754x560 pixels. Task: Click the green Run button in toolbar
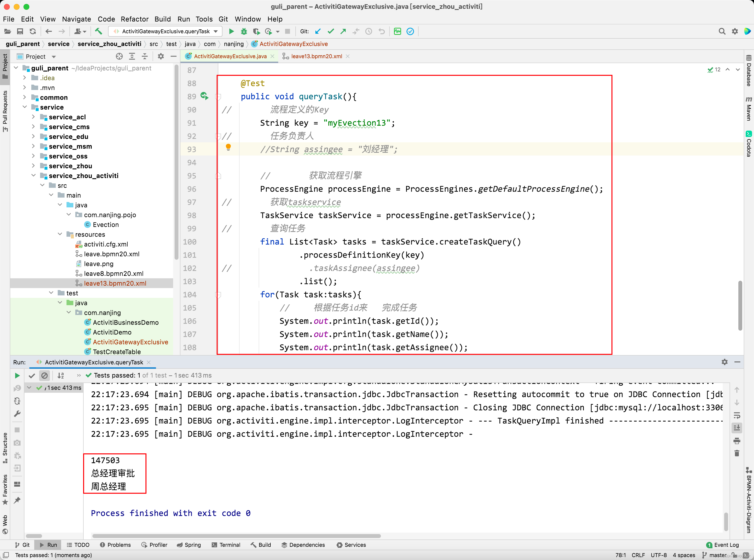tap(232, 32)
